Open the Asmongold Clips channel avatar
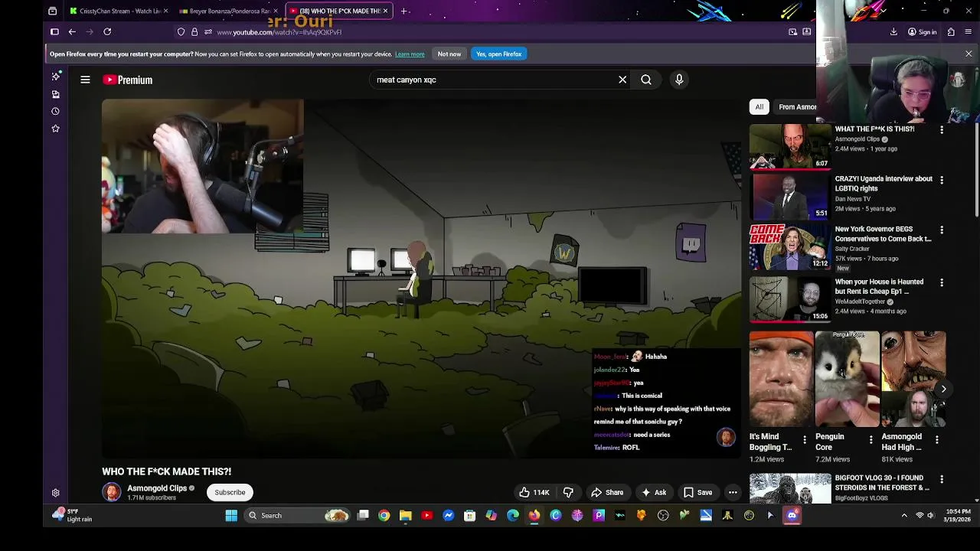This screenshot has width=980, height=551. 112,493
